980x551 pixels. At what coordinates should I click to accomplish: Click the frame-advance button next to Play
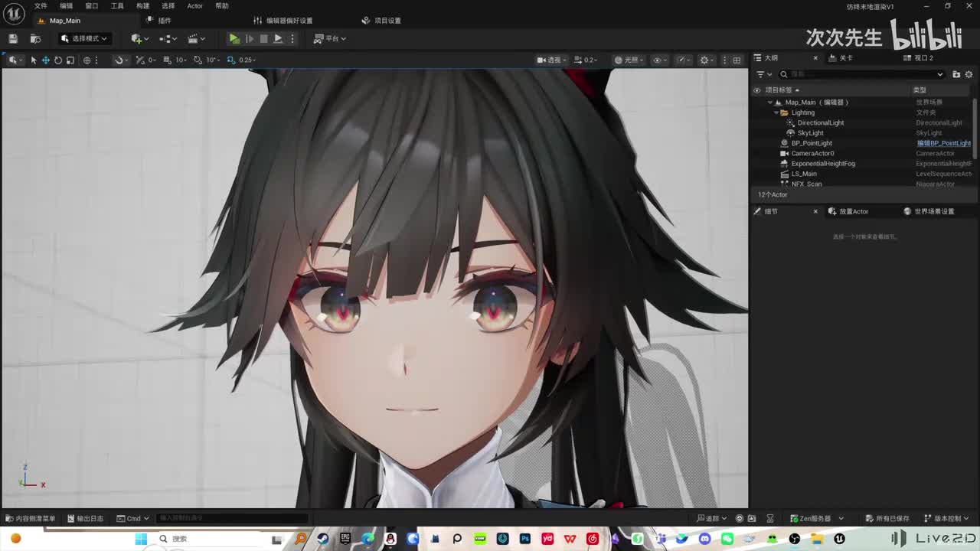pos(249,38)
